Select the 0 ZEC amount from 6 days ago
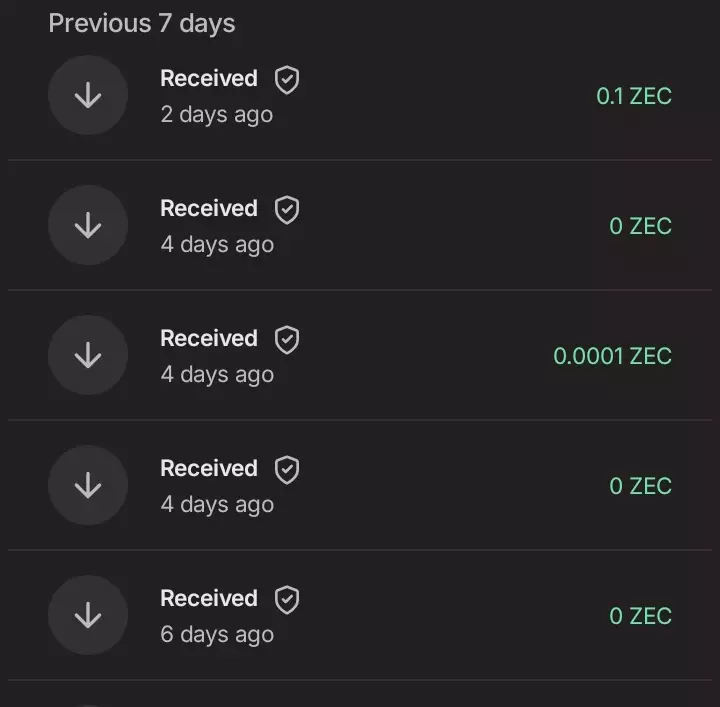Viewport: 720px width, 707px height. tap(640, 617)
